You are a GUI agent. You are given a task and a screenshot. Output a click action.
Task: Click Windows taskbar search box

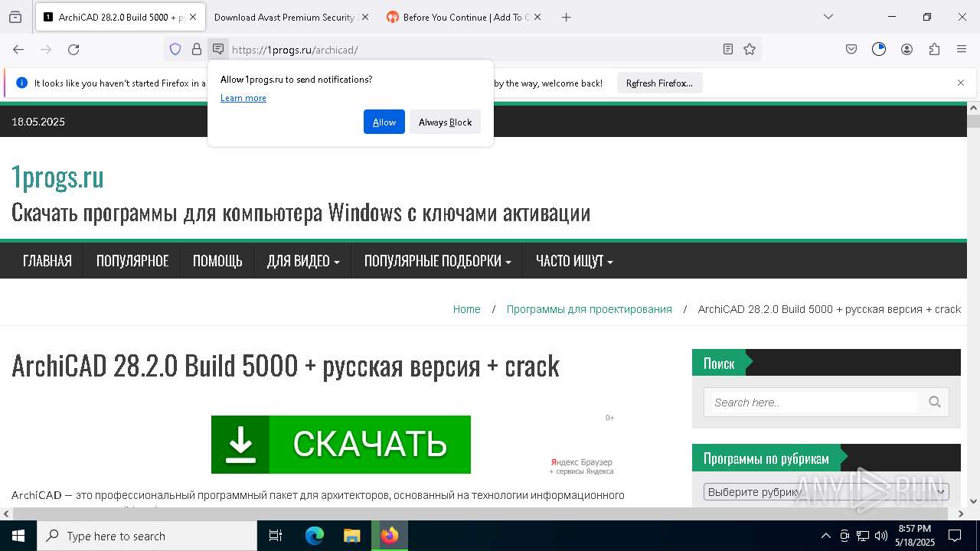[x=147, y=536]
